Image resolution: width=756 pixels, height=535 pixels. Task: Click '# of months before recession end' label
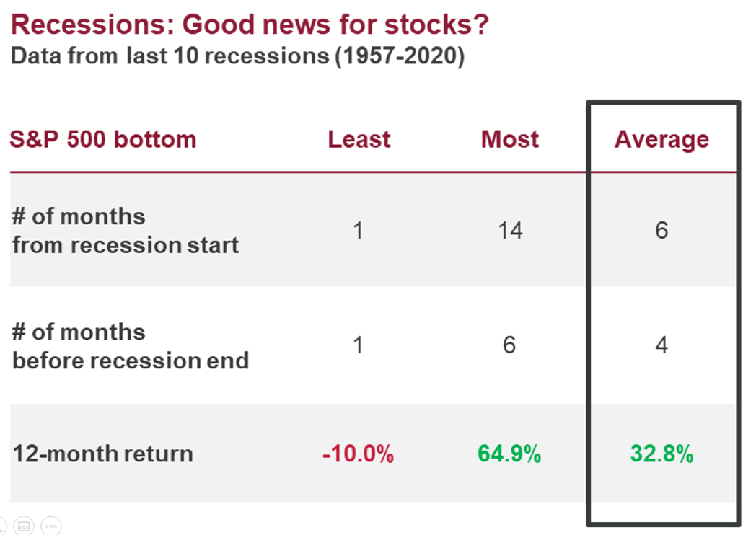click(x=130, y=346)
